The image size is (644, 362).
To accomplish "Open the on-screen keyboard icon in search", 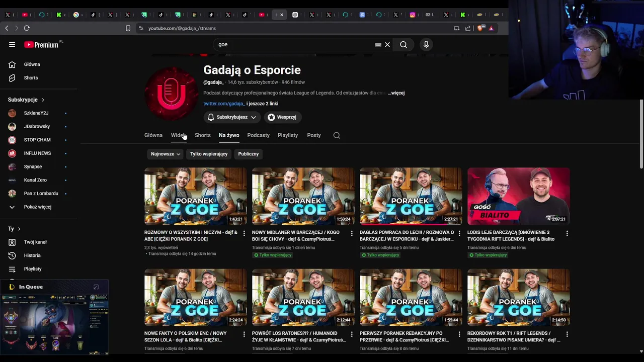I will click(x=378, y=45).
